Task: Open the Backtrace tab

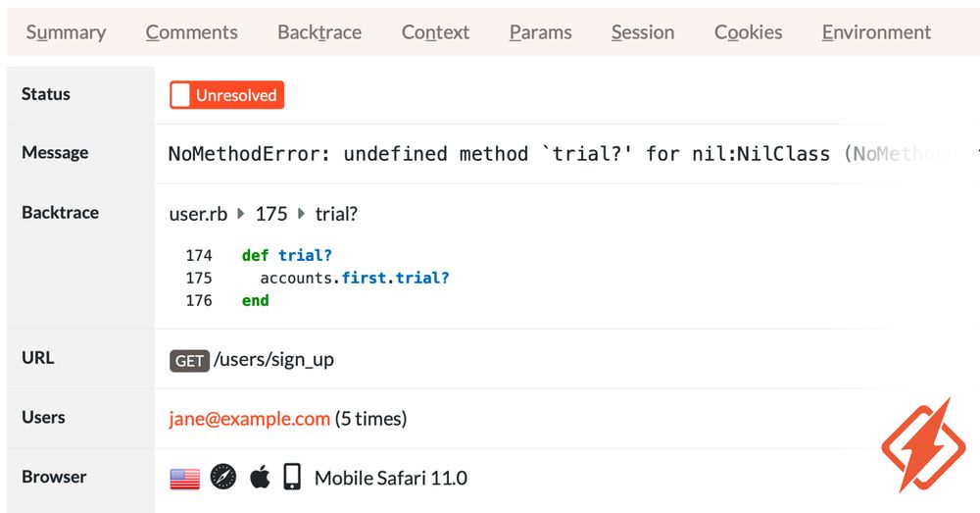Action: pyautogui.click(x=319, y=32)
